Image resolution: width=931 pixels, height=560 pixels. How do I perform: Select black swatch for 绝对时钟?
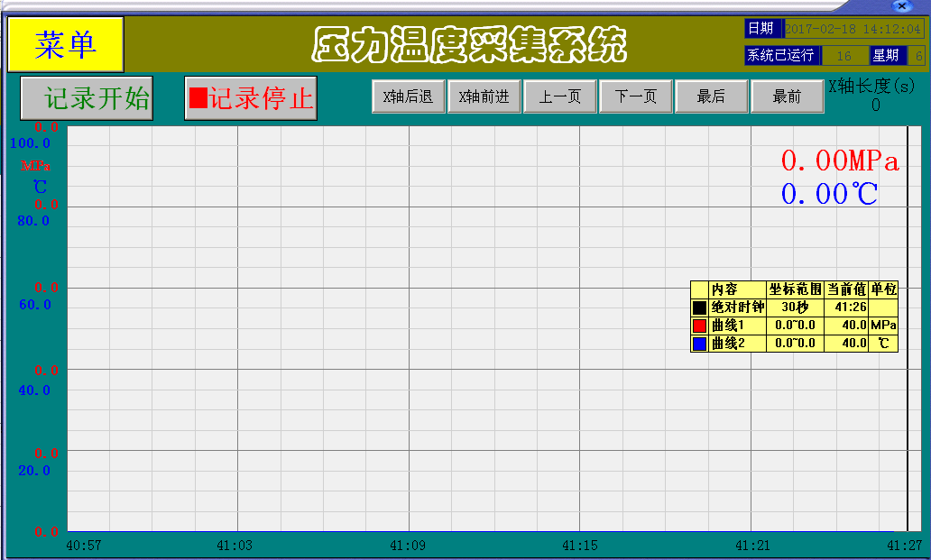tap(699, 308)
